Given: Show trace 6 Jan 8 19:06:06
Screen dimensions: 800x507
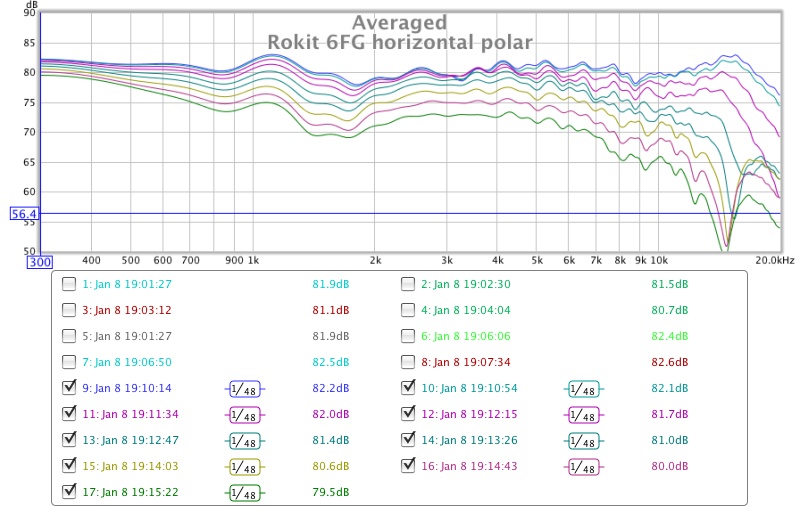Looking at the screenshot, I should point(408,336).
